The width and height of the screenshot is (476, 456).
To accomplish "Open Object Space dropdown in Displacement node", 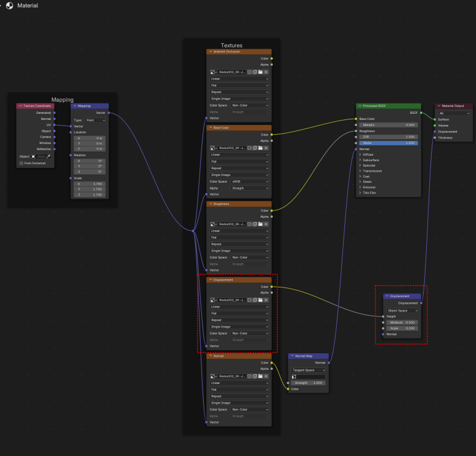I will point(402,311).
